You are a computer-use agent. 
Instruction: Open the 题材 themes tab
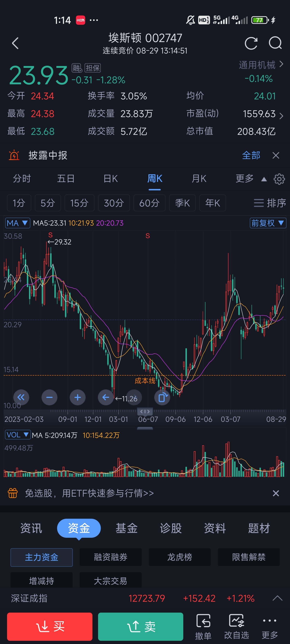click(x=259, y=528)
